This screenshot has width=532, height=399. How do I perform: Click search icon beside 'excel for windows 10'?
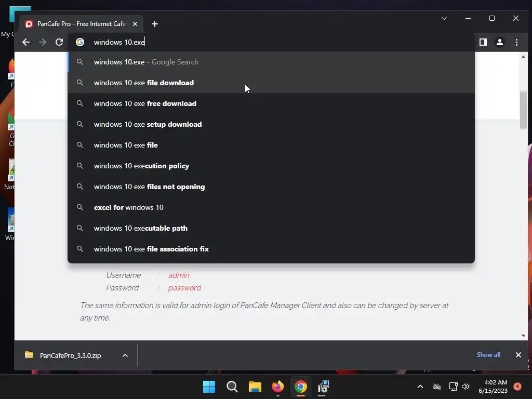click(x=79, y=207)
